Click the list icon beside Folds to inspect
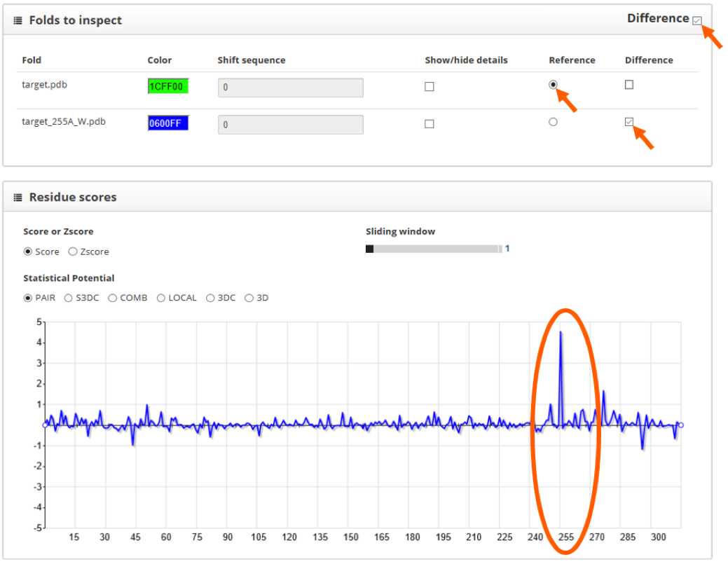The image size is (728, 564). coord(18,20)
